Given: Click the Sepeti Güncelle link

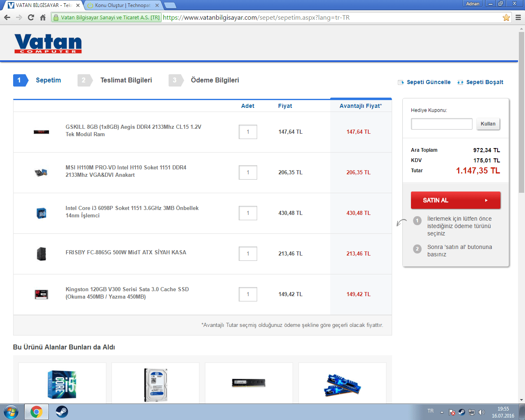Looking at the screenshot, I should pyautogui.click(x=424, y=82).
